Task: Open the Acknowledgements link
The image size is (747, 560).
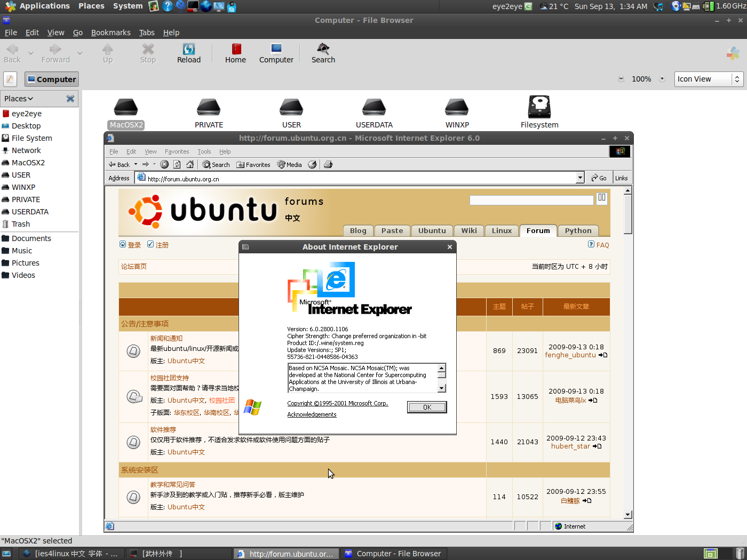Action: pyautogui.click(x=312, y=414)
